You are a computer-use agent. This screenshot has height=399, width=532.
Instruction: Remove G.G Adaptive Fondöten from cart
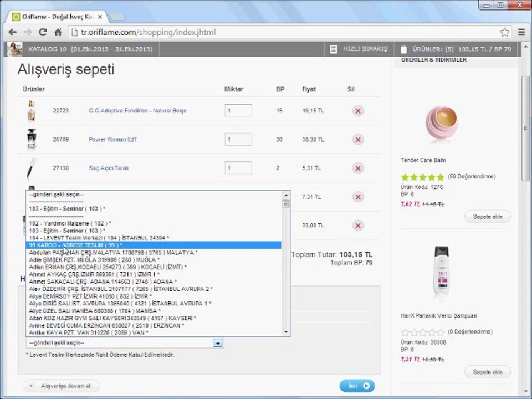[358, 111]
